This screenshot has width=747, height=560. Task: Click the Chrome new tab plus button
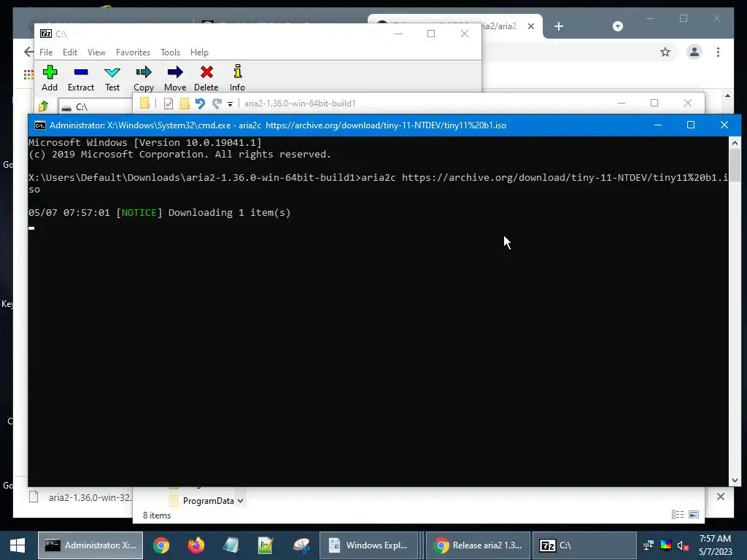click(559, 26)
